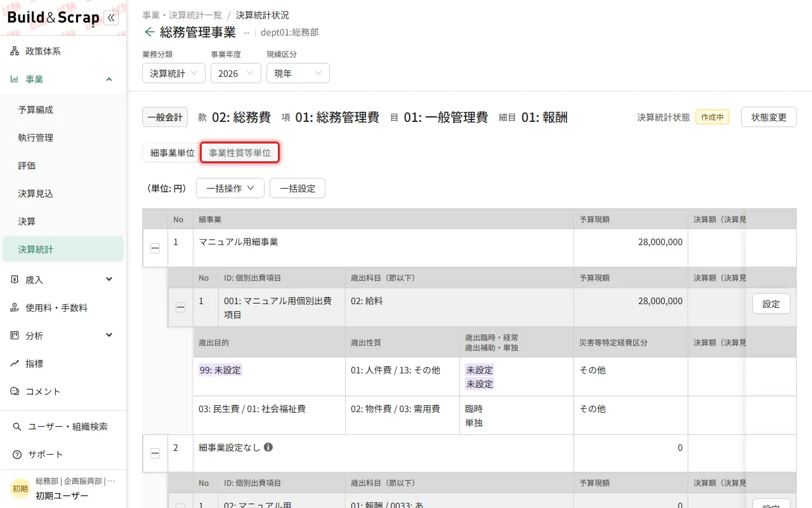Collapse the 001: マニュアル用個別出費項目 row
This screenshot has height=508, width=812.
[x=180, y=307]
